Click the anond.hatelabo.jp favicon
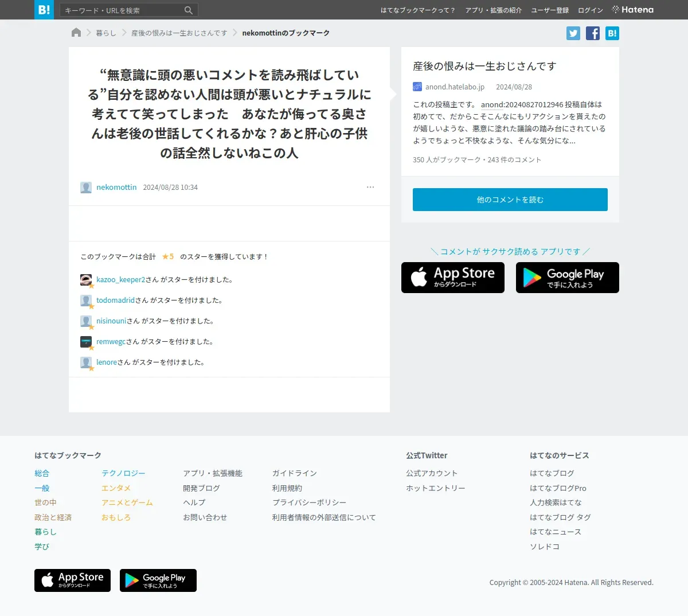The image size is (688, 616). (x=417, y=87)
